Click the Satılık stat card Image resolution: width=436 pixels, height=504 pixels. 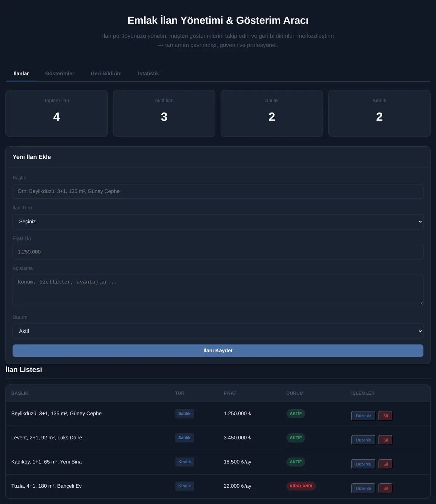pyautogui.click(x=272, y=113)
